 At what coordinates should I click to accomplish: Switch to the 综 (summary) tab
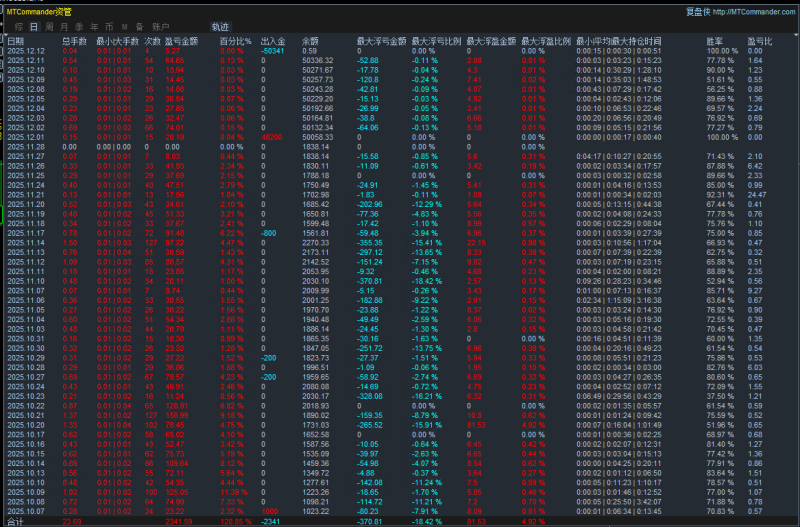18,26
